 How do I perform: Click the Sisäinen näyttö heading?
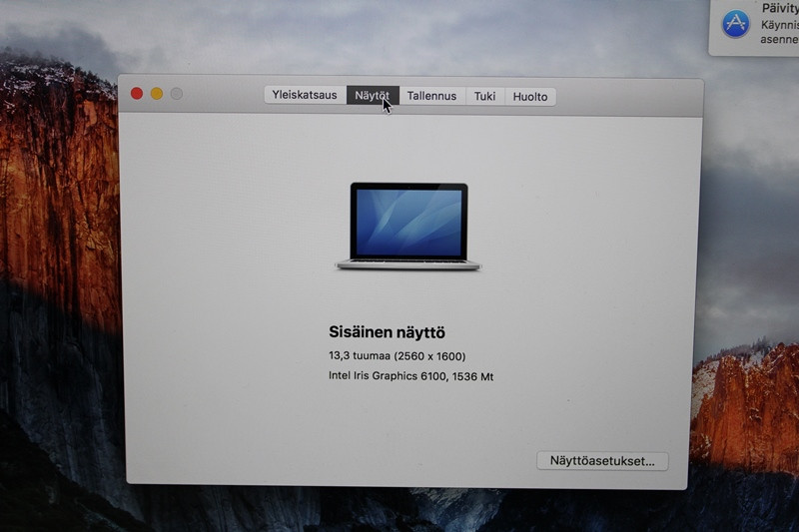[x=387, y=332]
